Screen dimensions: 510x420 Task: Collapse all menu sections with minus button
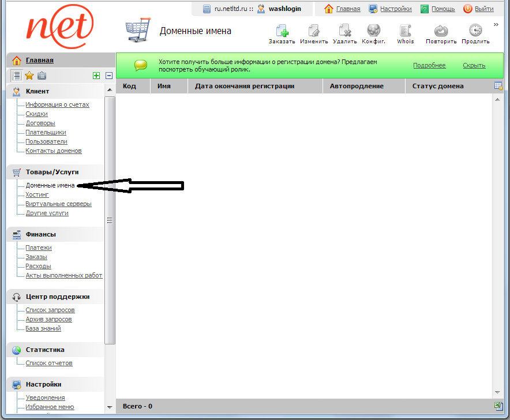(108, 76)
